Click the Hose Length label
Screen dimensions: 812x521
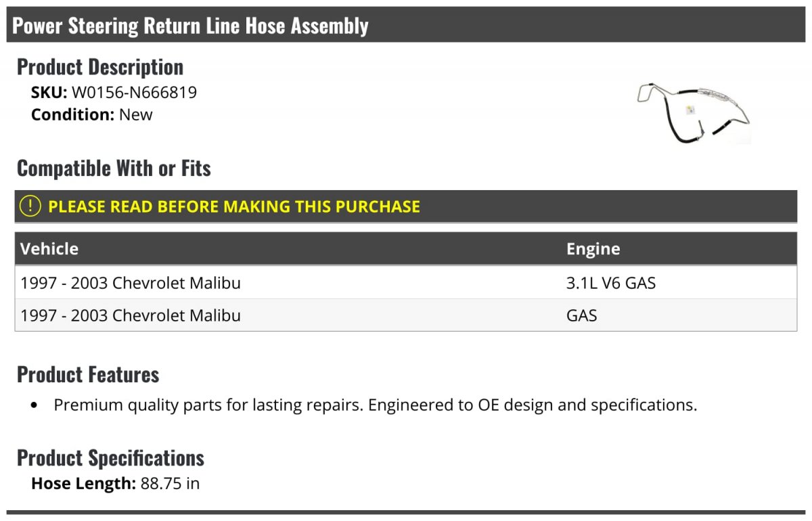coord(84,483)
